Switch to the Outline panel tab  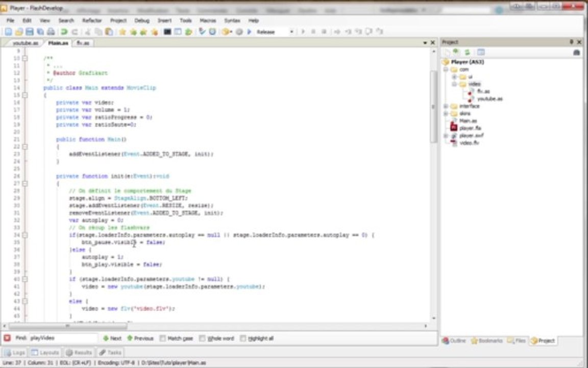point(454,340)
